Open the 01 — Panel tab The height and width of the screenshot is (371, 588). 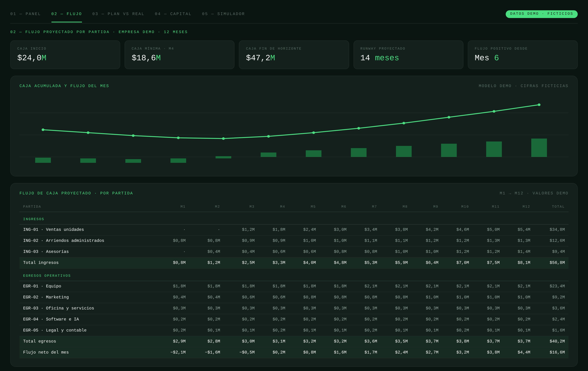(25, 14)
